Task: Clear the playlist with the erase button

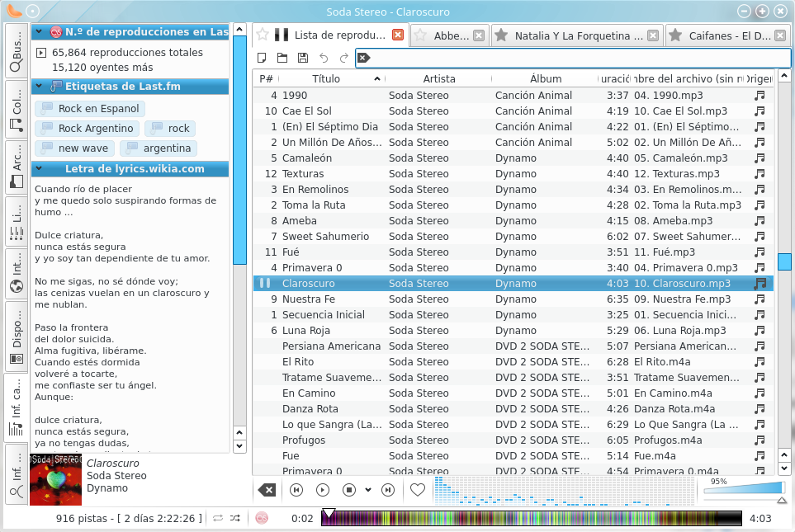Action: 267,490
